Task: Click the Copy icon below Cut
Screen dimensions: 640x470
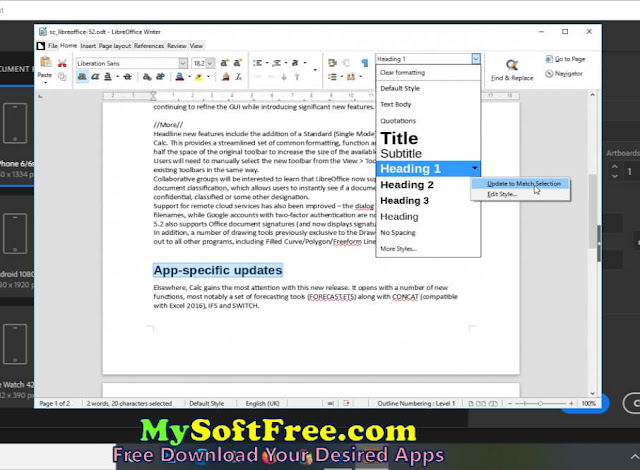Action: pos(62,76)
